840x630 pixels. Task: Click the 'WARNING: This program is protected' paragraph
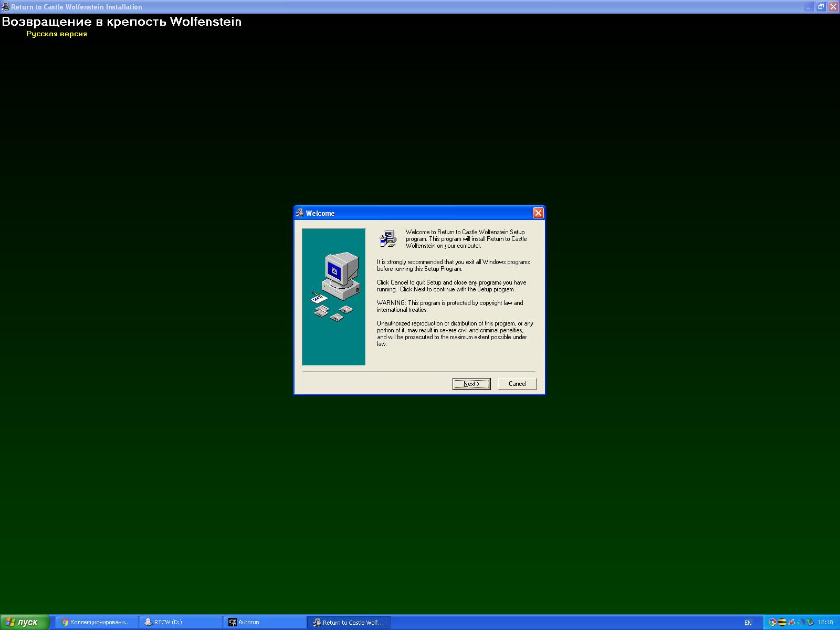click(x=450, y=307)
